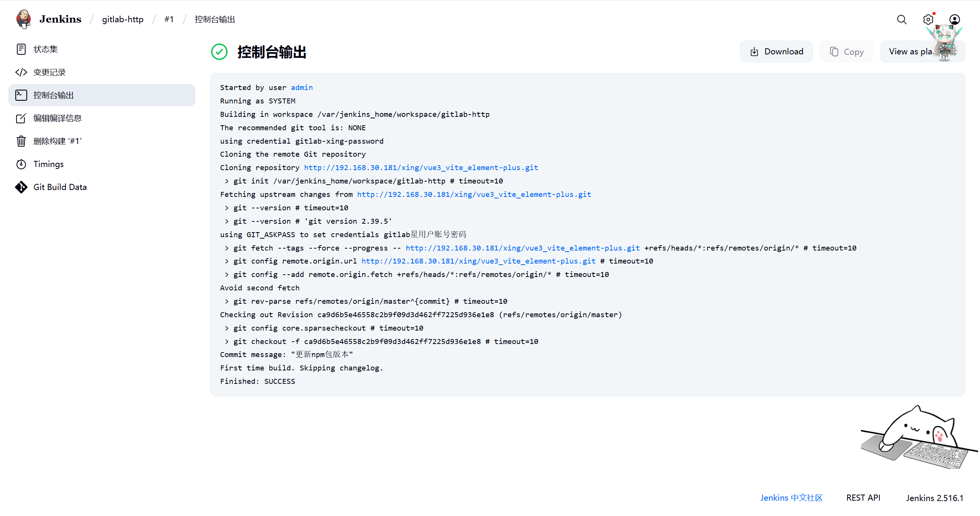Open the URL in the git fetch --tags line
This screenshot has width=980, height=516.
point(523,248)
